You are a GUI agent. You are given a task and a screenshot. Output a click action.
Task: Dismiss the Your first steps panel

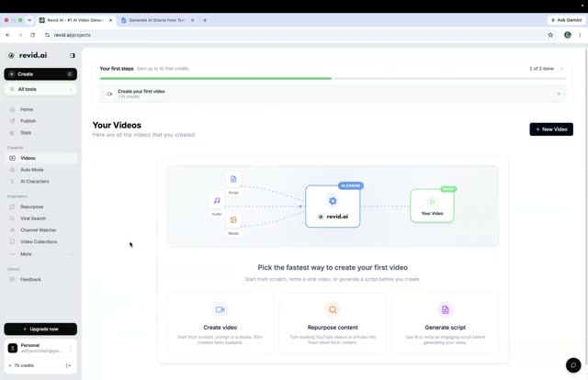point(561,69)
